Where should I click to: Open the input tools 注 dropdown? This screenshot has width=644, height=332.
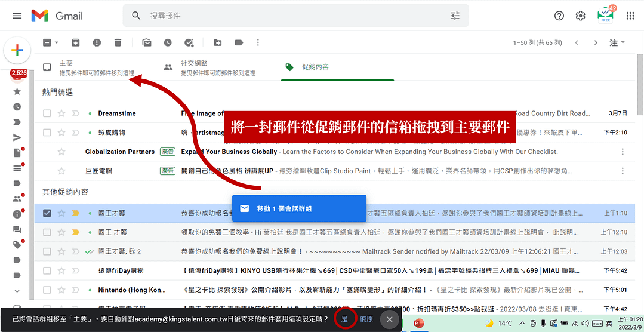[617, 43]
